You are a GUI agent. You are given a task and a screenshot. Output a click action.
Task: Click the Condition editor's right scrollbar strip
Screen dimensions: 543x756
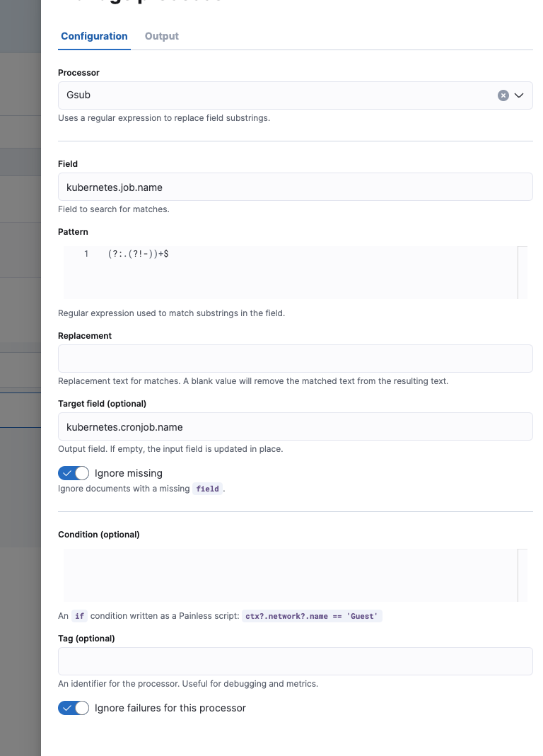pyautogui.click(x=522, y=575)
